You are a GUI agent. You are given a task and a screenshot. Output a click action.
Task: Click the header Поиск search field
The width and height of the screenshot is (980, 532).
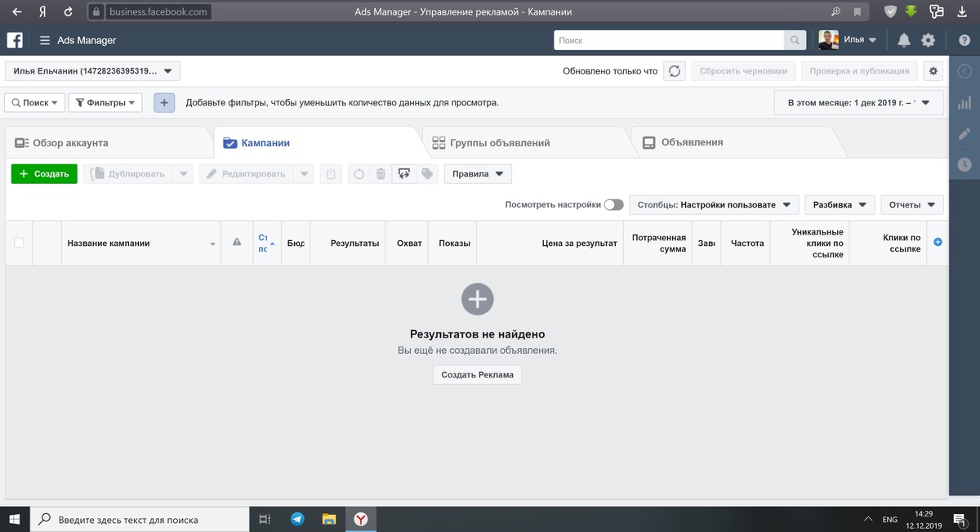coord(669,40)
